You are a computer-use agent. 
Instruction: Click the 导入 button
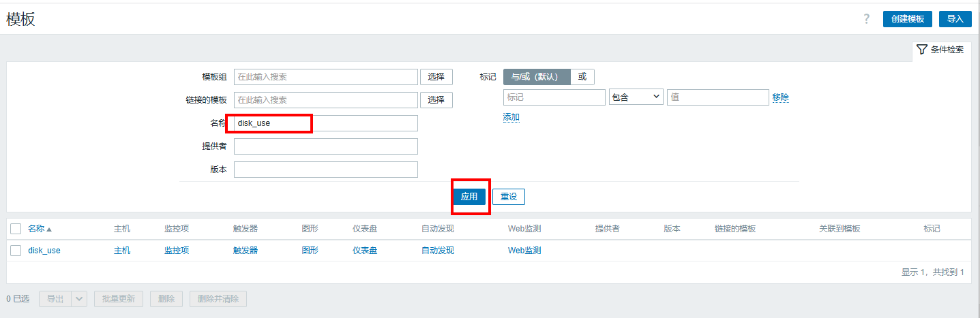(955, 19)
